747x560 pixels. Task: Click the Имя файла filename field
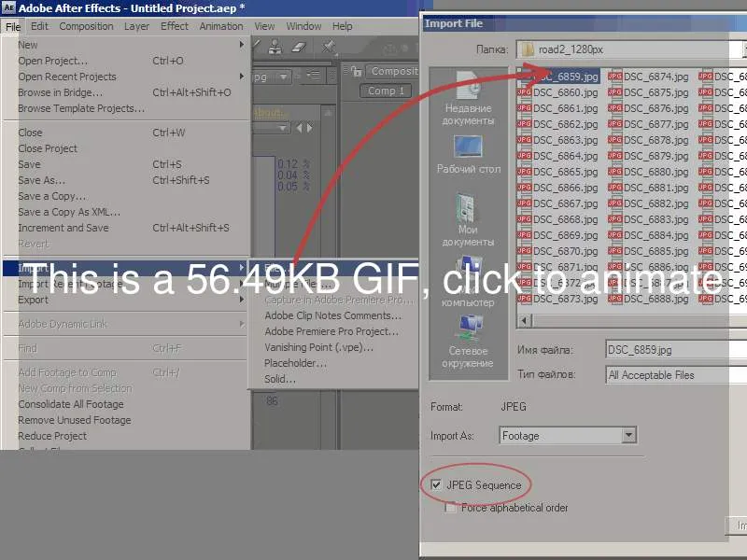pos(675,350)
